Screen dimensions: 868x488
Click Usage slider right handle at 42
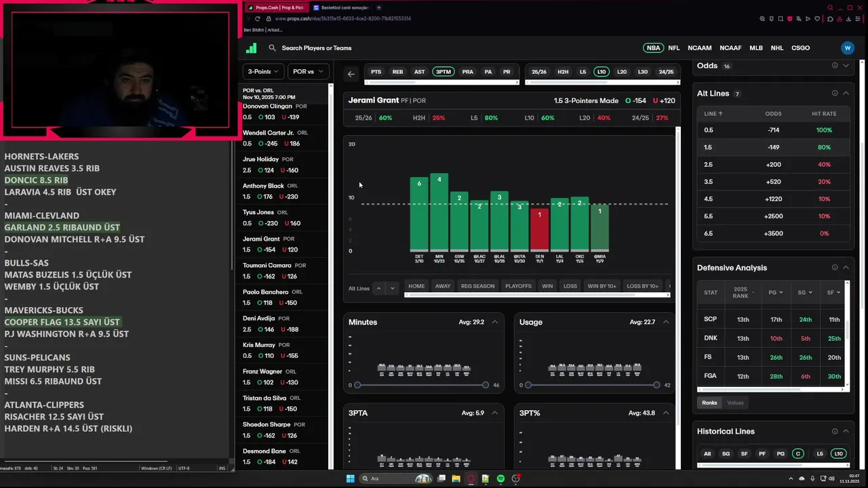pyautogui.click(x=656, y=385)
